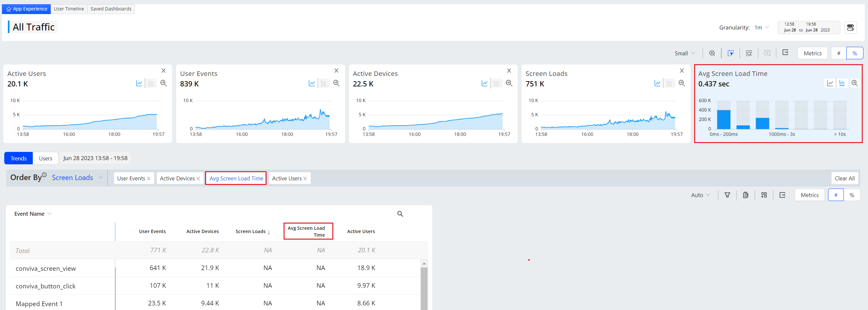Viewport: 868px width, 310px height.
Task: Click the table's vertical scrollbar
Action: pyautogui.click(x=424, y=286)
